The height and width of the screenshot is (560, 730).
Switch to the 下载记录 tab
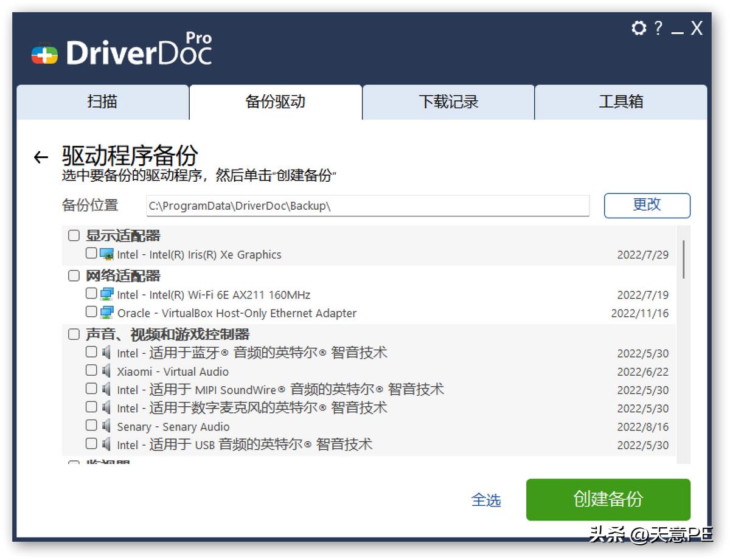[448, 102]
